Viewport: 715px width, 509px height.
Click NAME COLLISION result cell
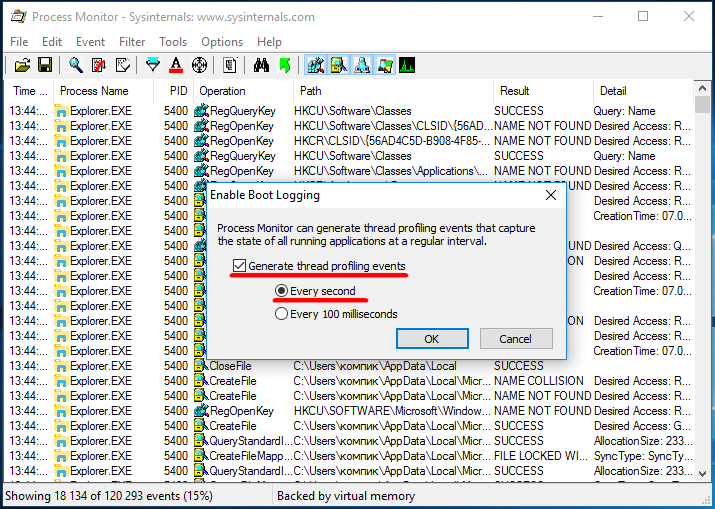coord(539,381)
